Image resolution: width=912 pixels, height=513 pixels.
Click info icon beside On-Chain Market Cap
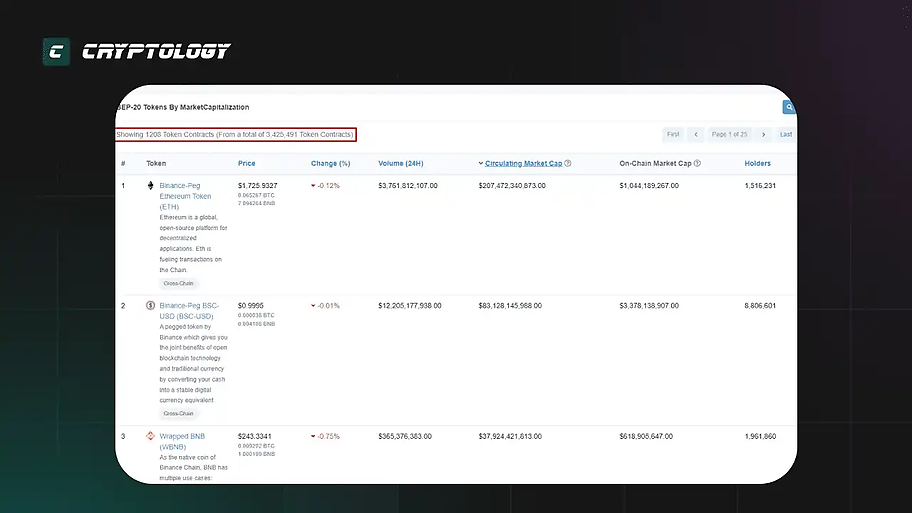click(x=697, y=163)
